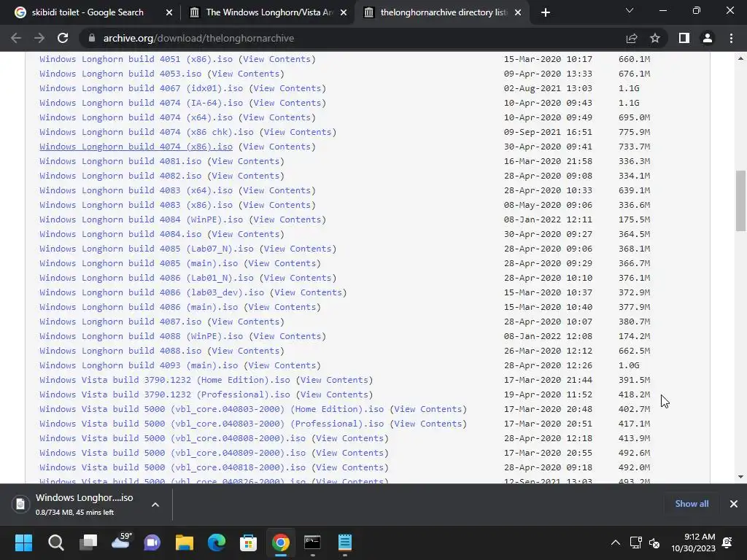Click the address bar URL
Screen dimensions: 747x560
(198, 38)
